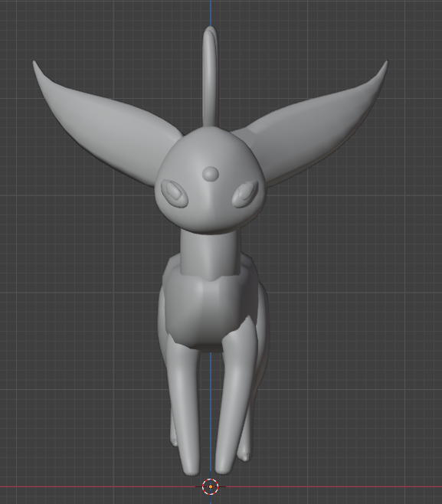Click the pointed tip of the left ear
442x504 pixels.
pos(34,64)
